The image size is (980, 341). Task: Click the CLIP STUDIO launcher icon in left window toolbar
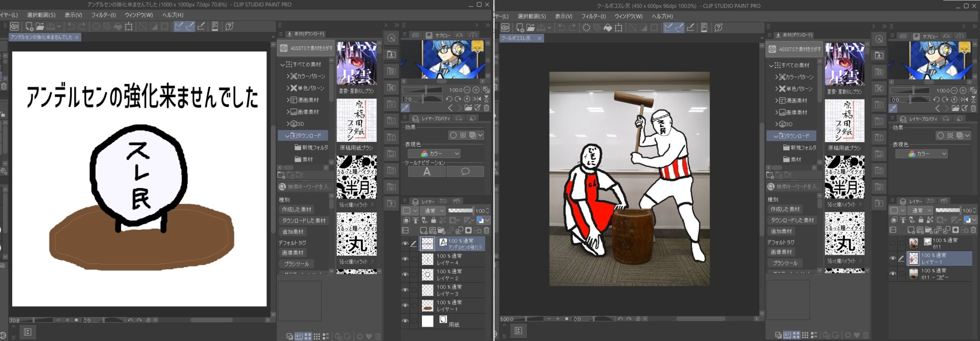(x=14, y=26)
